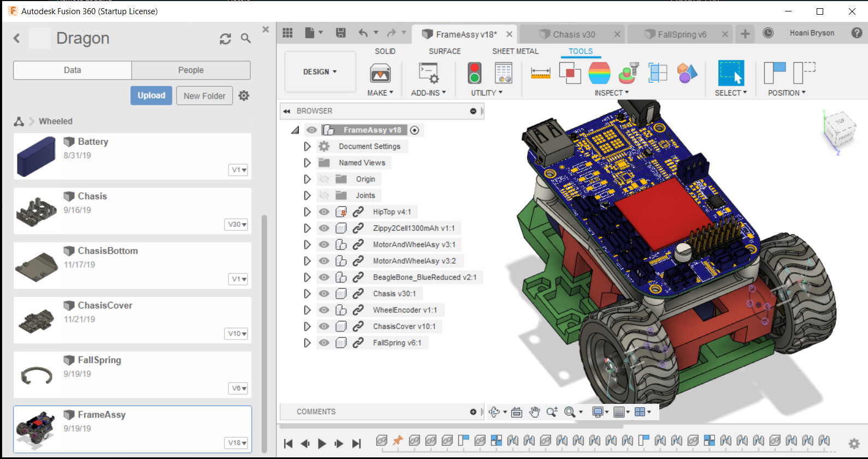
Task: Undo the last action
Action: pyautogui.click(x=363, y=33)
